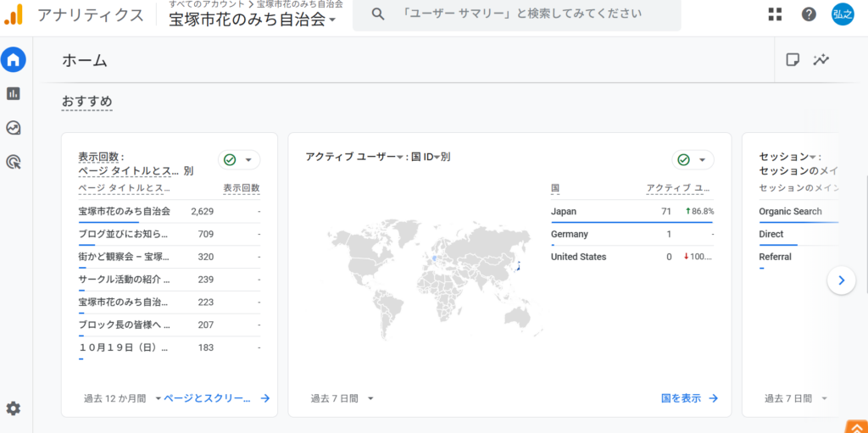The width and height of the screenshot is (868, 433).
Task: Open the Home icon in left sidebar
Action: [14, 59]
